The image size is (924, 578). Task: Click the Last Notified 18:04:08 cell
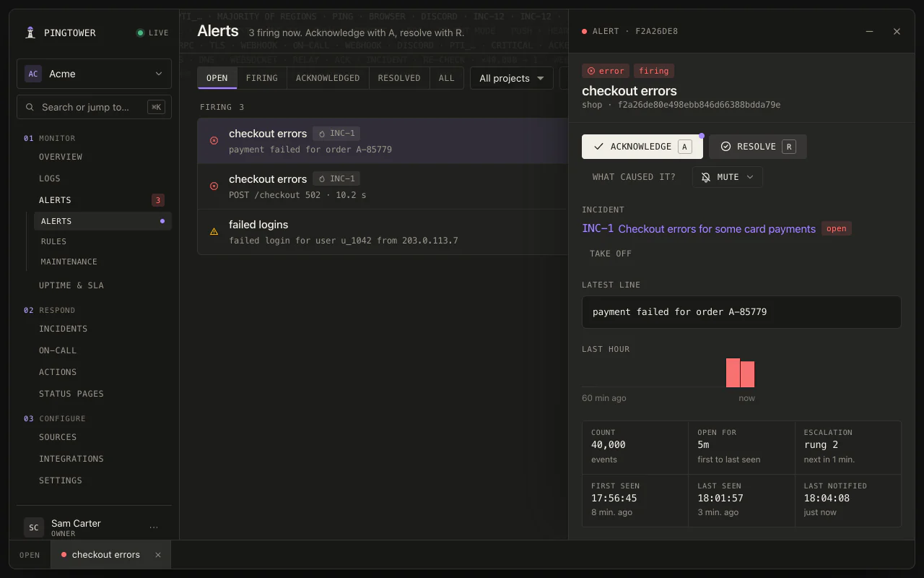(x=848, y=501)
